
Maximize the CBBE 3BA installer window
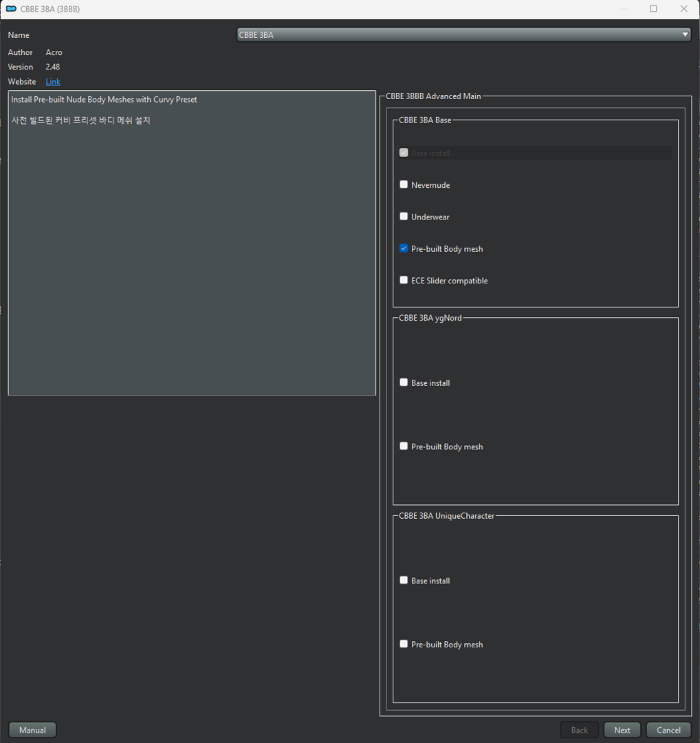[x=653, y=8]
